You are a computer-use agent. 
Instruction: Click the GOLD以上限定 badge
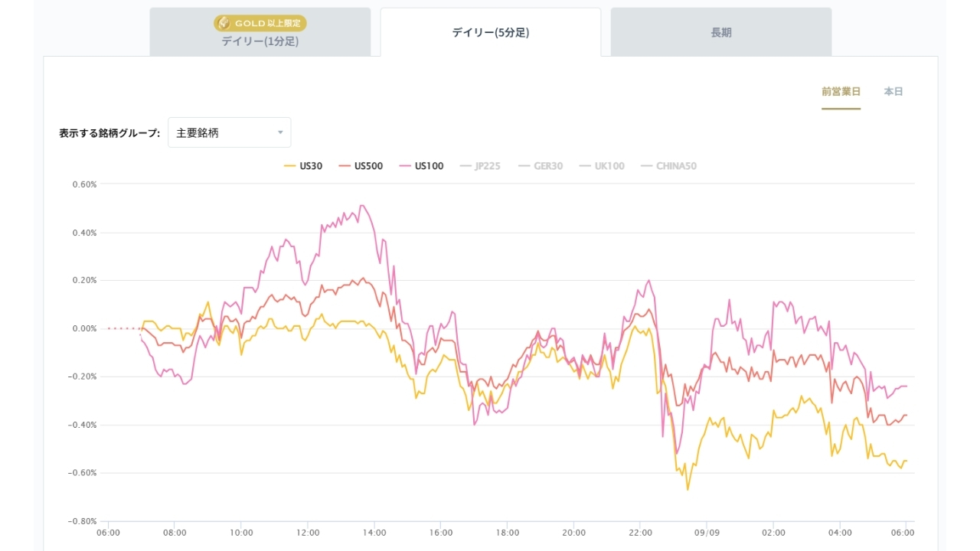(x=260, y=23)
